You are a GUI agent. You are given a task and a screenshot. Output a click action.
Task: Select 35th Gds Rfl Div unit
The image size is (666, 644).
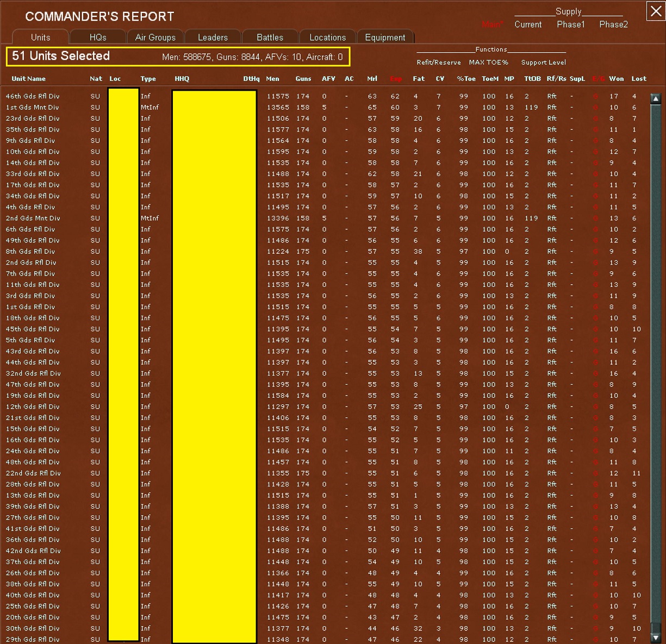(x=33, y=129)
